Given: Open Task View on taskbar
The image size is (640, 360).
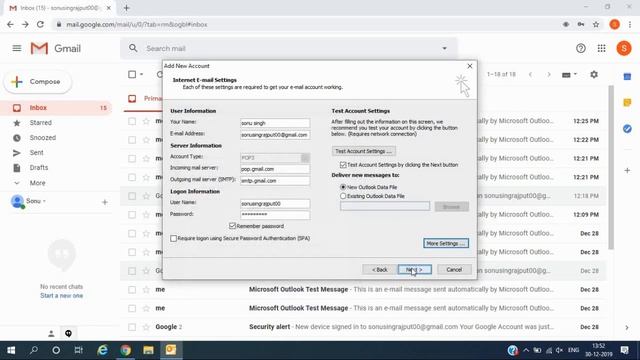Looking at the screenshot, I should [78, 350].
